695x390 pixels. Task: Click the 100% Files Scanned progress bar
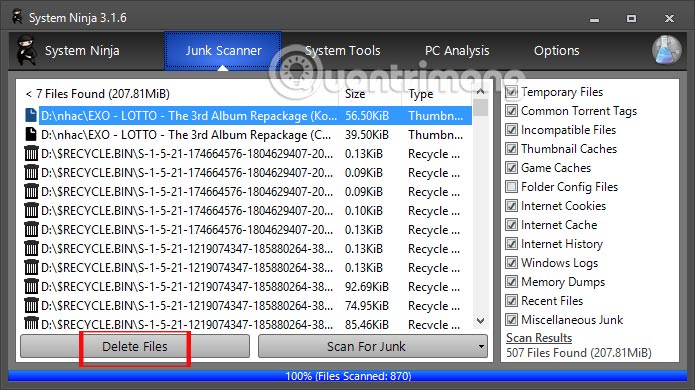pyautogui.click(x=348, y=376)
